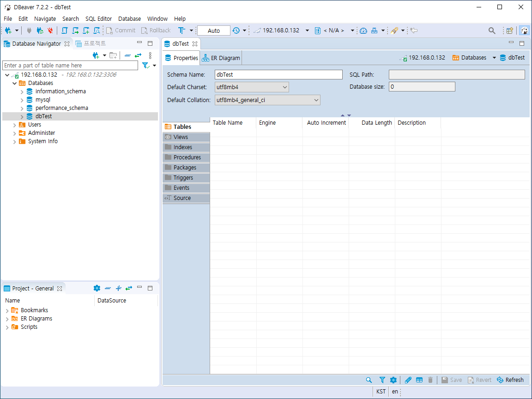The width and height of the screenshot is (532, 399).
Task: Select the Procedures side tab
Action: (186, 157)
